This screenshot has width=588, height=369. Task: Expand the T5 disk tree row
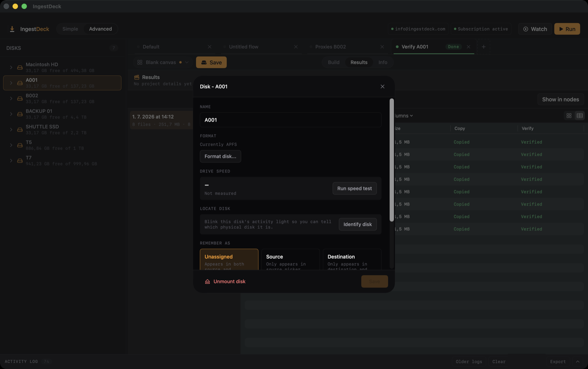click(11, 145)
